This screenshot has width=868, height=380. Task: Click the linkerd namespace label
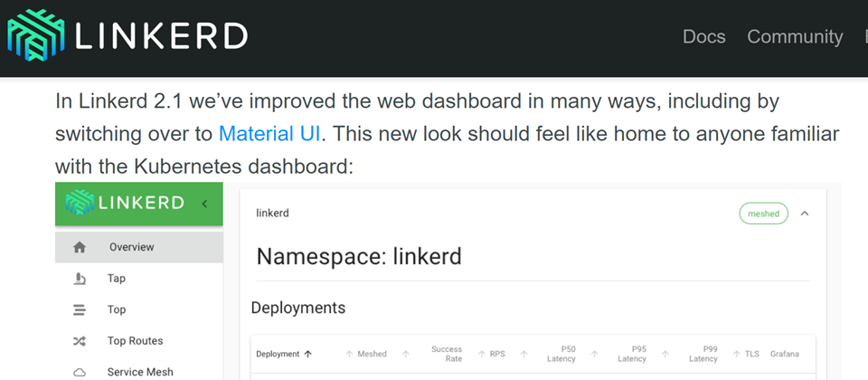[272, 214]
